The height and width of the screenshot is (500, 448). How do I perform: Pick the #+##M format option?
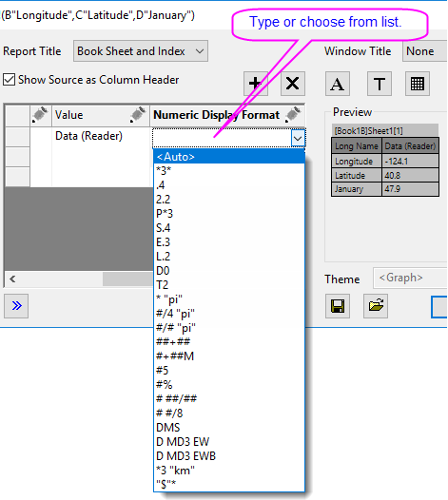click(x=229, y=356)
